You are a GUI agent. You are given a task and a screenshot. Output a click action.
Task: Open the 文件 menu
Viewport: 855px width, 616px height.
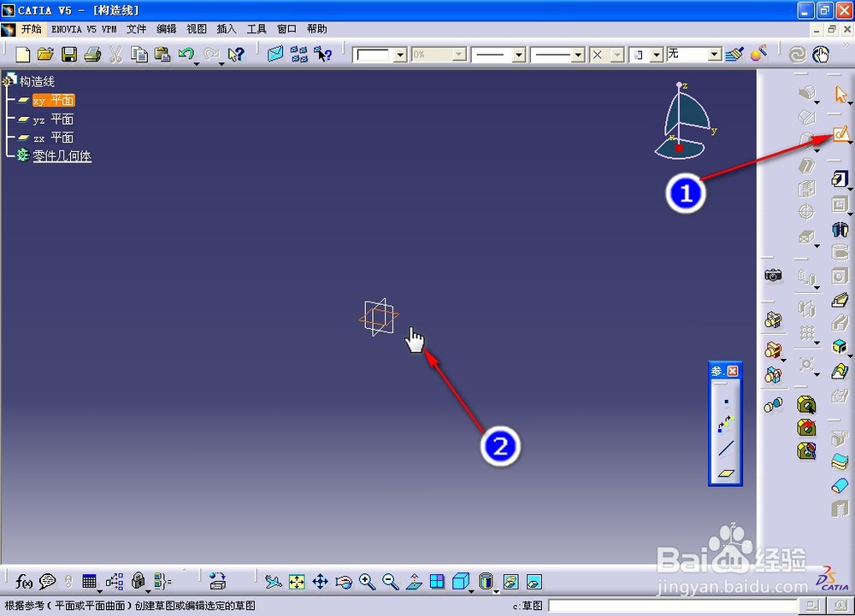[x=136, y=29]
